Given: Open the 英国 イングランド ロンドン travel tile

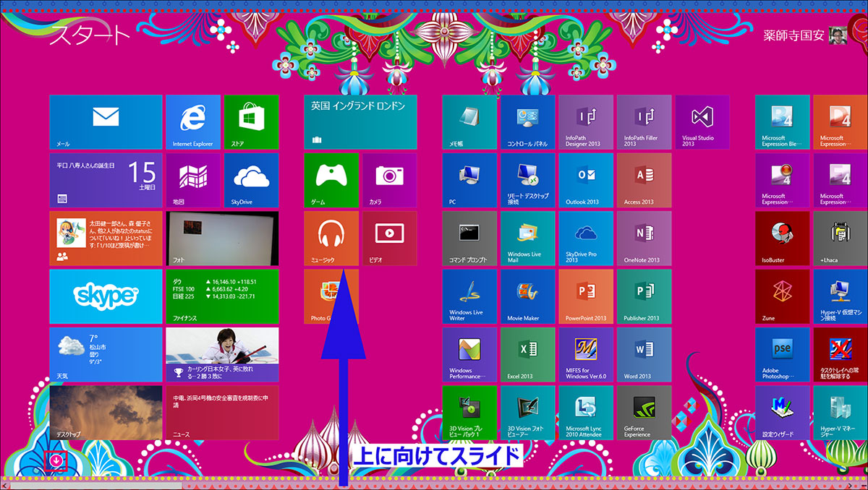Looking at the screenshot, I should pos(360,122).
